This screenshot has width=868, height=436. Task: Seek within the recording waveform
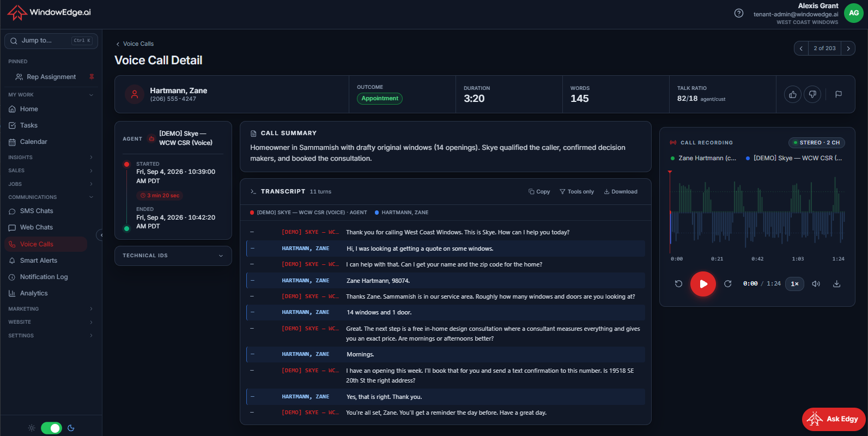pyautogui.click(x=757, y=213)
